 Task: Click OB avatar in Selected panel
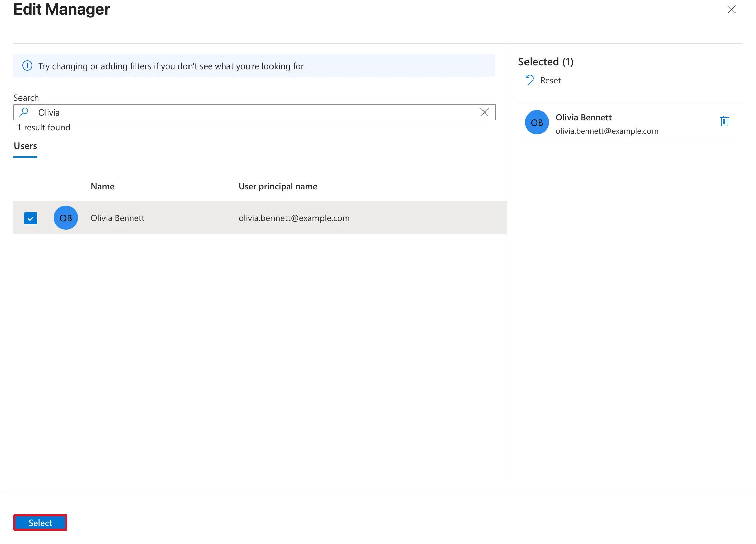[x=537, y=122]
